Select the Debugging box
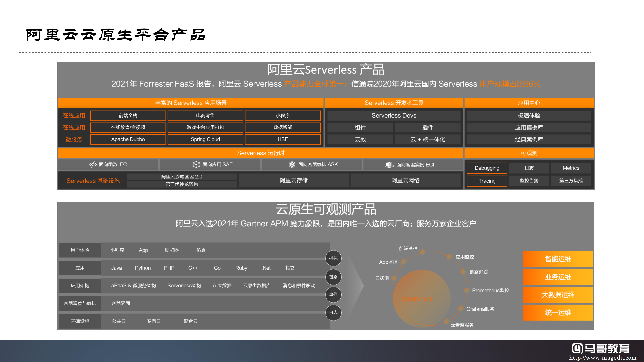Image resolution: width=644 pixels, height=362 pixels. [x=487, y=168]
